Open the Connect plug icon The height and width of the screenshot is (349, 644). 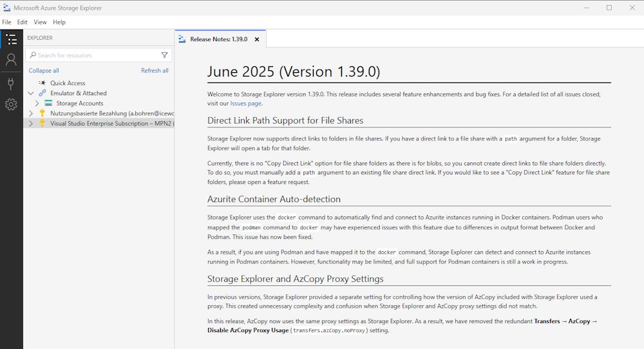pos(11,84)
